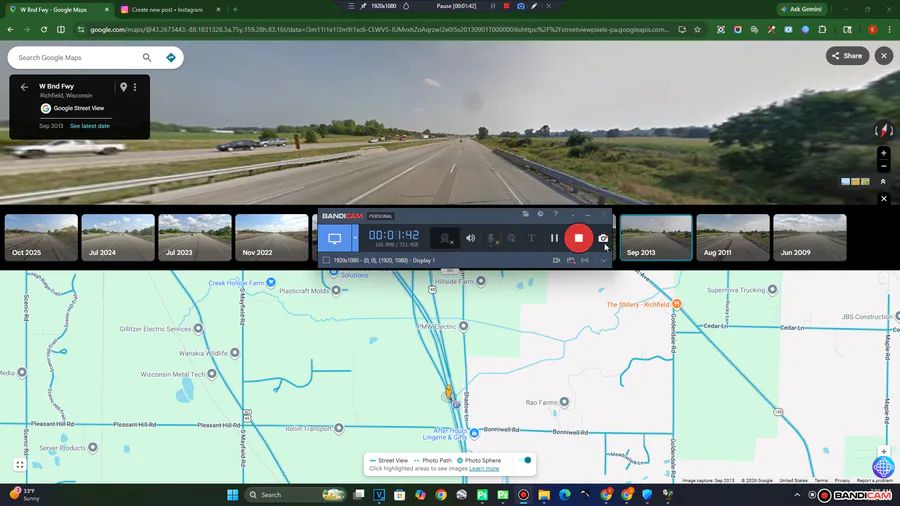Click the Ask Gemini button
The width and height of the screenshot is (900, 506).
coord(801,9)
